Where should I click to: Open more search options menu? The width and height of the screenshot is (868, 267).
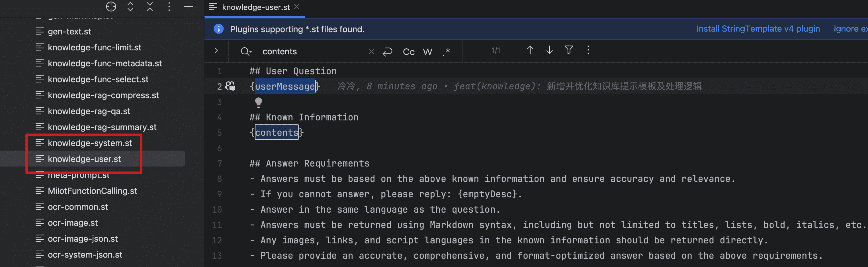[588, 50]
